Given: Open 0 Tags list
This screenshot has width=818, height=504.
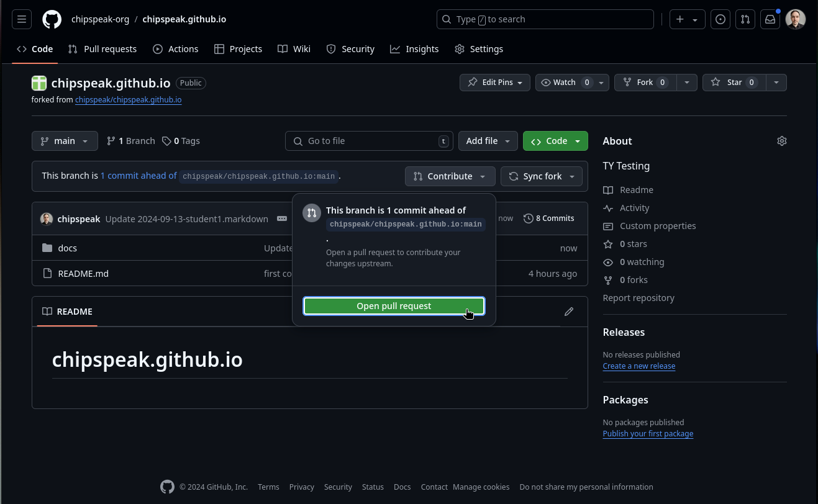Looking at the screenshot, I should pos(181,141).
